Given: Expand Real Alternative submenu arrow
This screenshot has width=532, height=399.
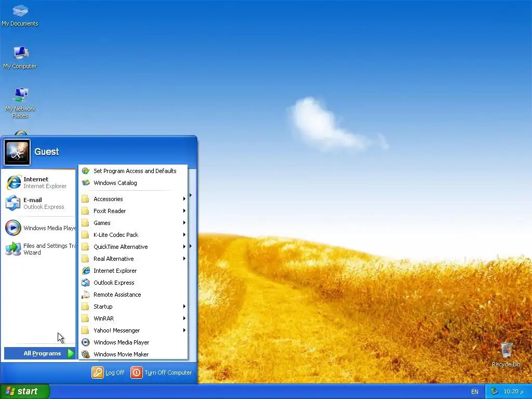Looking at the screenshot, I should pyautogui.click(x=184, y=259).
